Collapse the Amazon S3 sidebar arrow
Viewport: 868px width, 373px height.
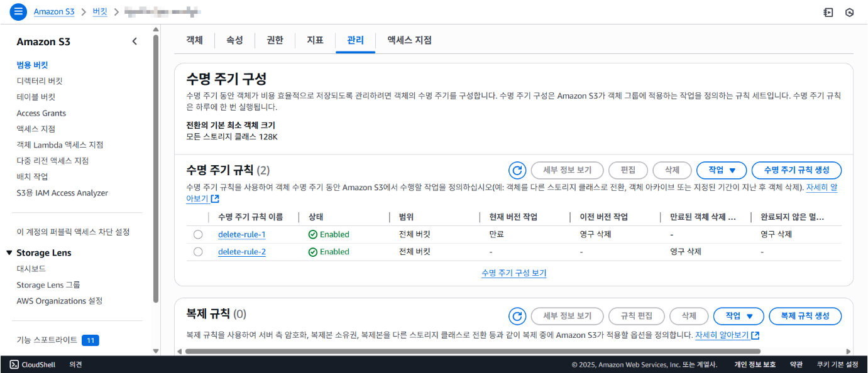135,41
